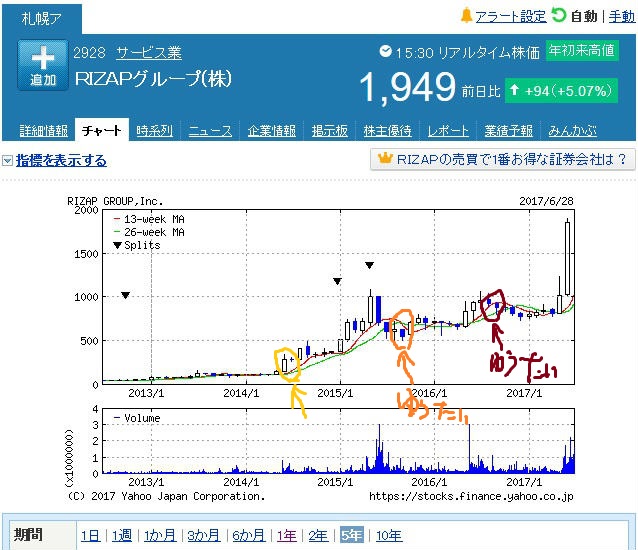Open the サービス業 industry link
638x550 pixels.
[148, 53]
